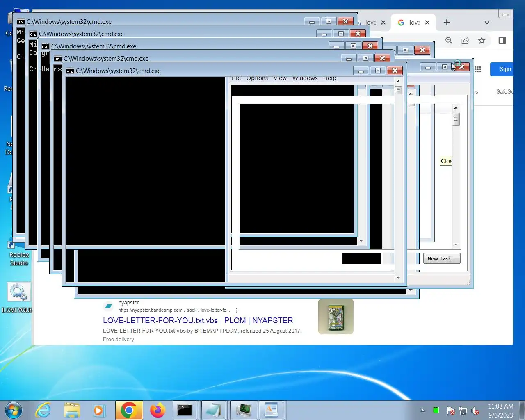The image size is (525, 420).
Task: Bookmark this page with the star icon
Action: (x=482, y=40)
